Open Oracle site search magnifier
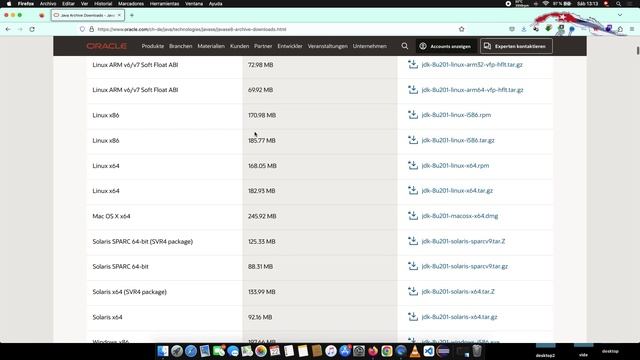Image resolution: width=640 pixels, height=360 pixels. pos(404,46)
